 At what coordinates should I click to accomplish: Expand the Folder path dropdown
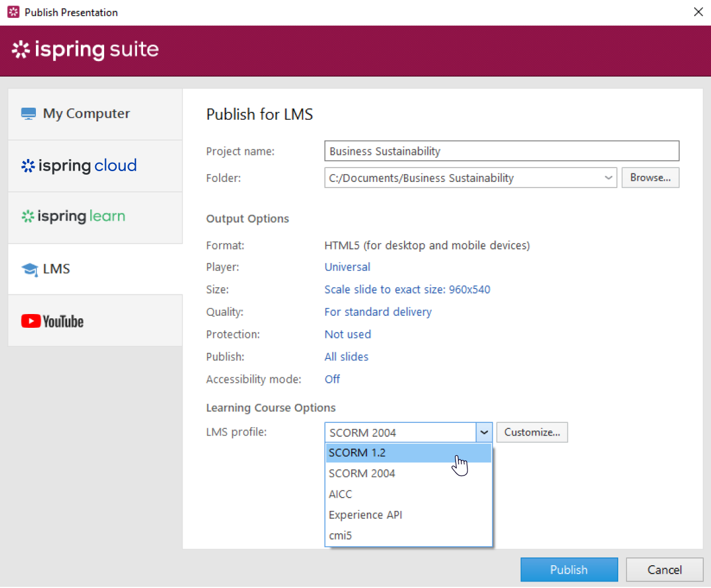608,178
